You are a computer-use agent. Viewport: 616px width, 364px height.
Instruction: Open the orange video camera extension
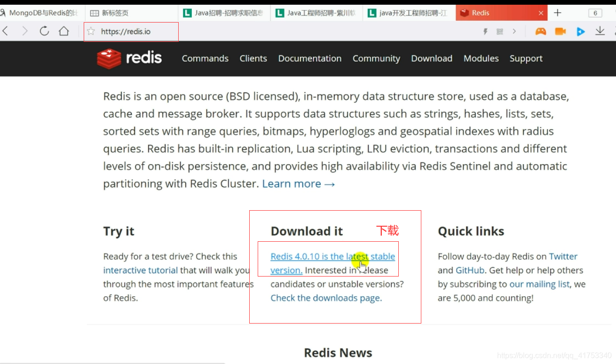coord(561,32)
